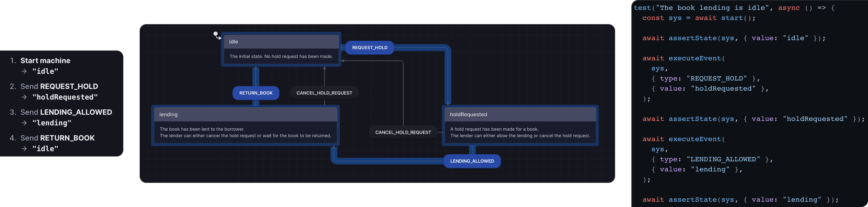
Task: Click the "holdRequested" result under step 2
Action: 65,97
